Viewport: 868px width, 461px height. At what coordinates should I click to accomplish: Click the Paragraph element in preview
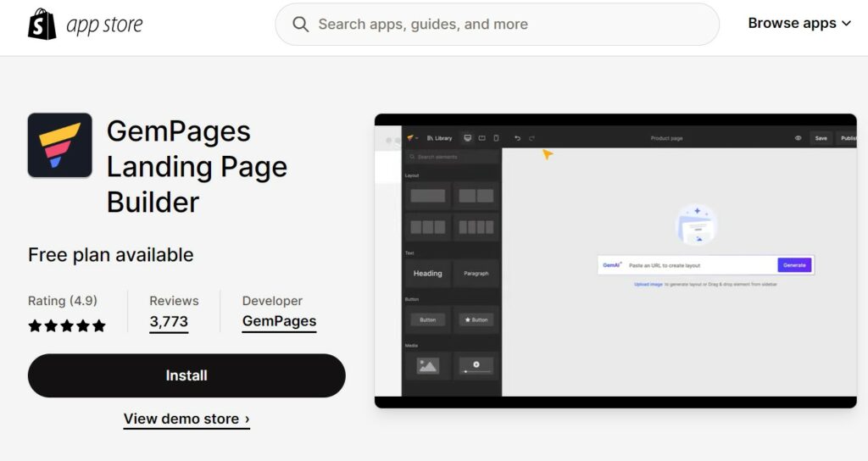476,274
